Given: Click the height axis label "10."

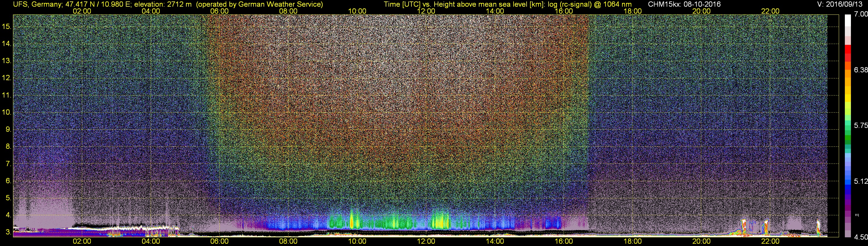Looking at the screenshot, I should (x=6, y=112).
